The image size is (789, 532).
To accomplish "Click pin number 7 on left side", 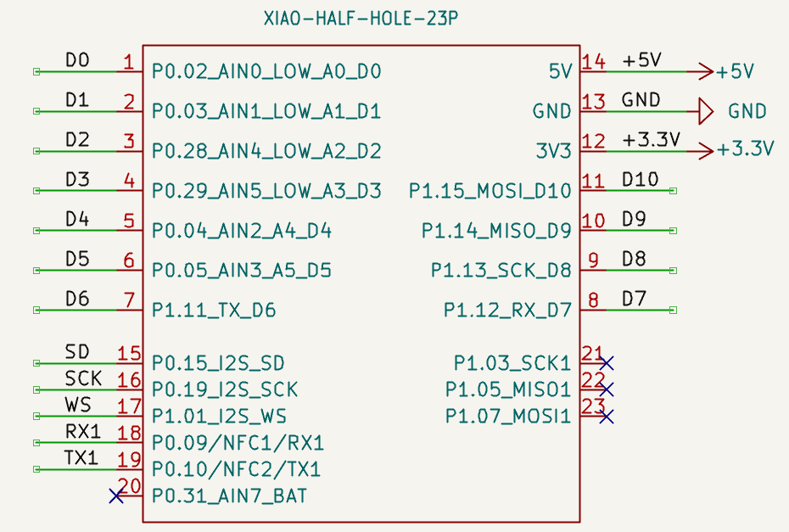I will pos(129,300).
